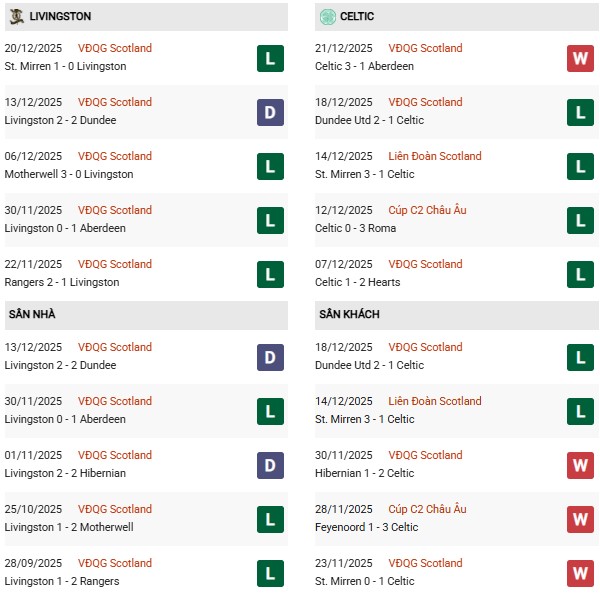Click the W badge beside St. Mirren 0-1 Celtic
The width and height of the screenshot is (600, 595).
pyautogui.click(x=580, y=573)
